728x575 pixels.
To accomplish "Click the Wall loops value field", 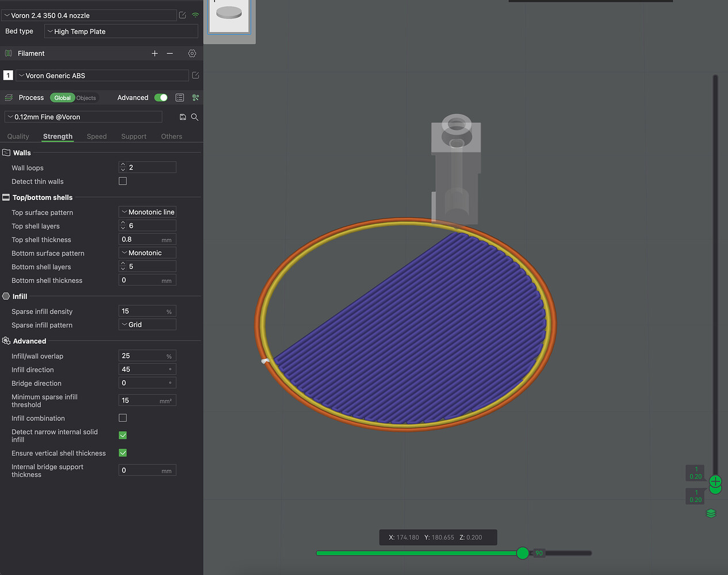I will pyautogui.click(x=147, y=167).
